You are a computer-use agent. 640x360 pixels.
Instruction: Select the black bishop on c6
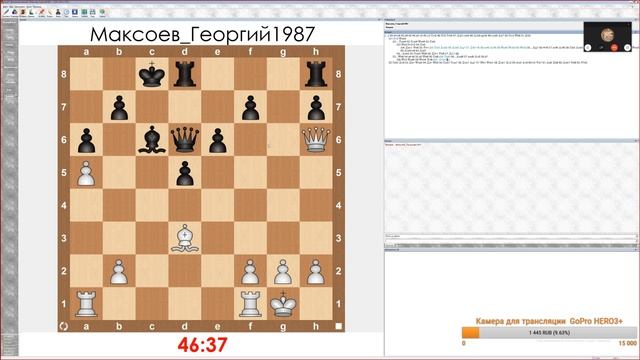coord(152,140)
